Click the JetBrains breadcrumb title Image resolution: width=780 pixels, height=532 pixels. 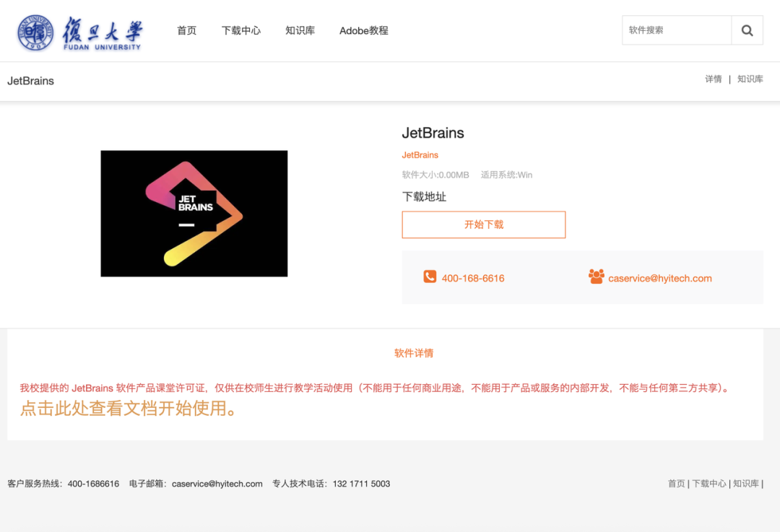(30, 81)
